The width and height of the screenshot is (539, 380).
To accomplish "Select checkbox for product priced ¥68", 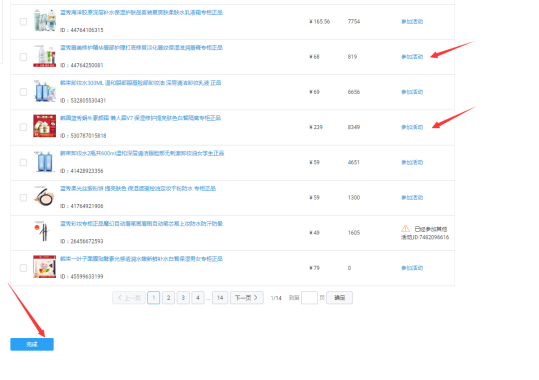I will pyautogui.click(x=23, y=57).
